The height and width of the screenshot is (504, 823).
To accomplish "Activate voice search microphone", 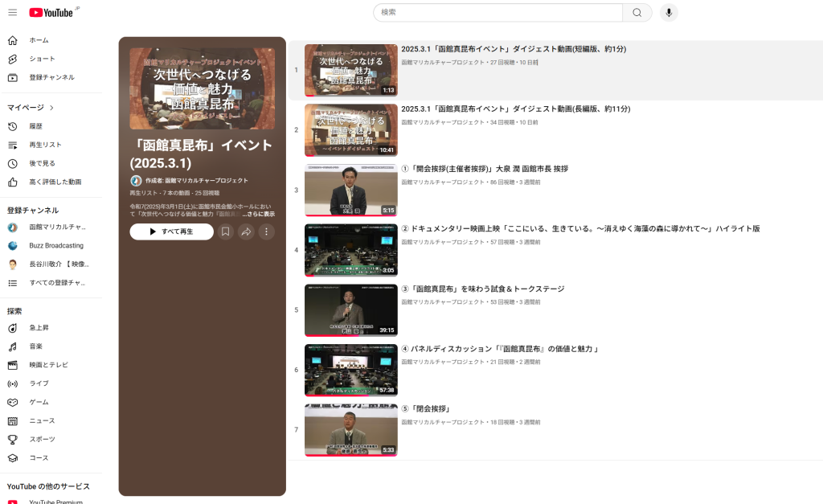I will tap(669, 13).
